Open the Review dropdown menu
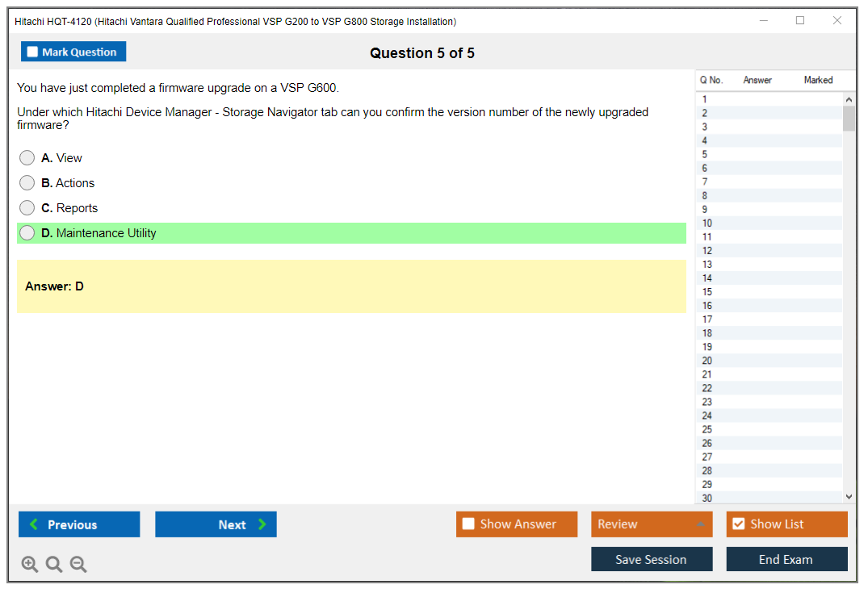The width and height of the screenshot is (868, 593). point(651,524)
